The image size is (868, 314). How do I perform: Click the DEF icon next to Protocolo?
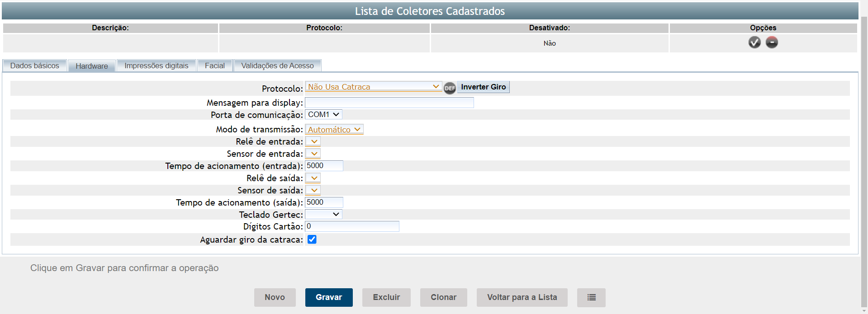tap(450, 88)
